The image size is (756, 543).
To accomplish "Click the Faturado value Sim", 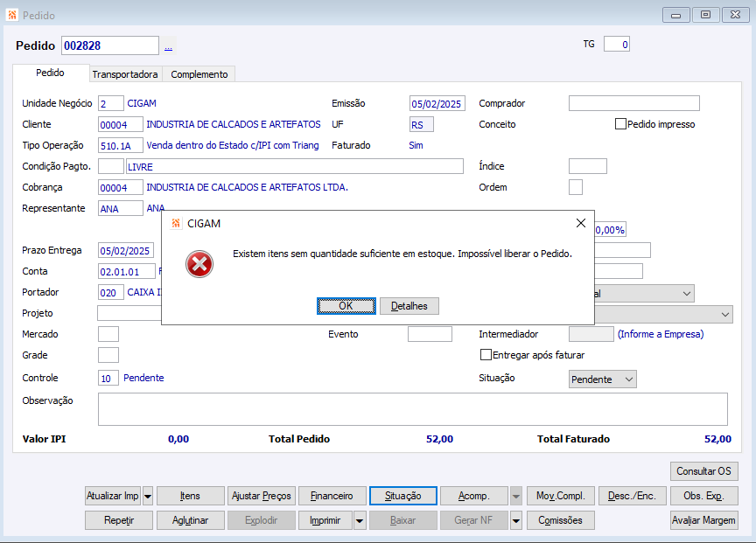I will point(416,145).
